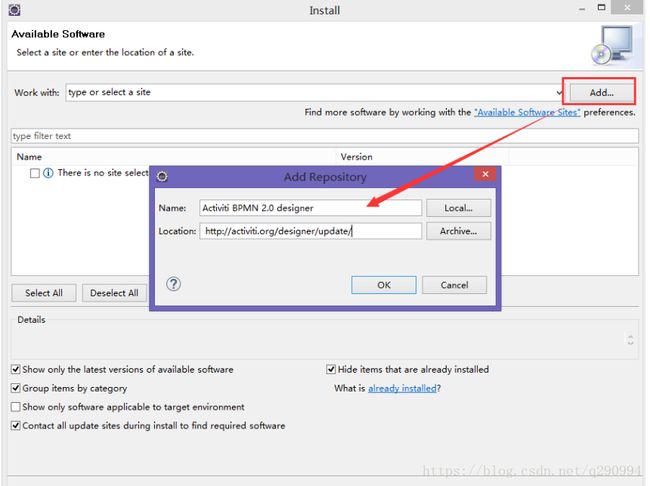Click the Location field in Add Repository
This screenshot has width=650, height=486.
coord(310,231)
